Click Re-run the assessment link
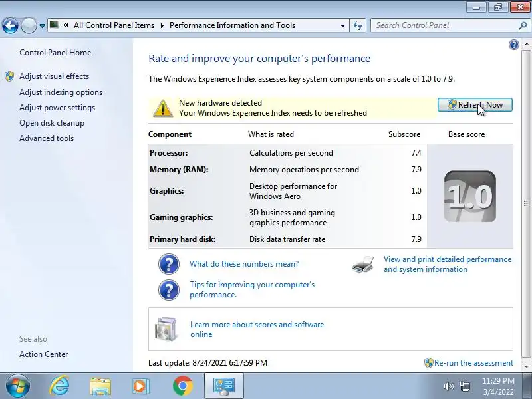The image size is (532, 399). click(x=473, y=363)
